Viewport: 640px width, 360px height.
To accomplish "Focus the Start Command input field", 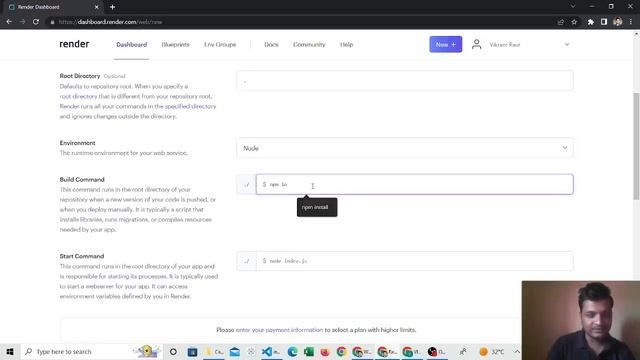I will coord(414,261).
